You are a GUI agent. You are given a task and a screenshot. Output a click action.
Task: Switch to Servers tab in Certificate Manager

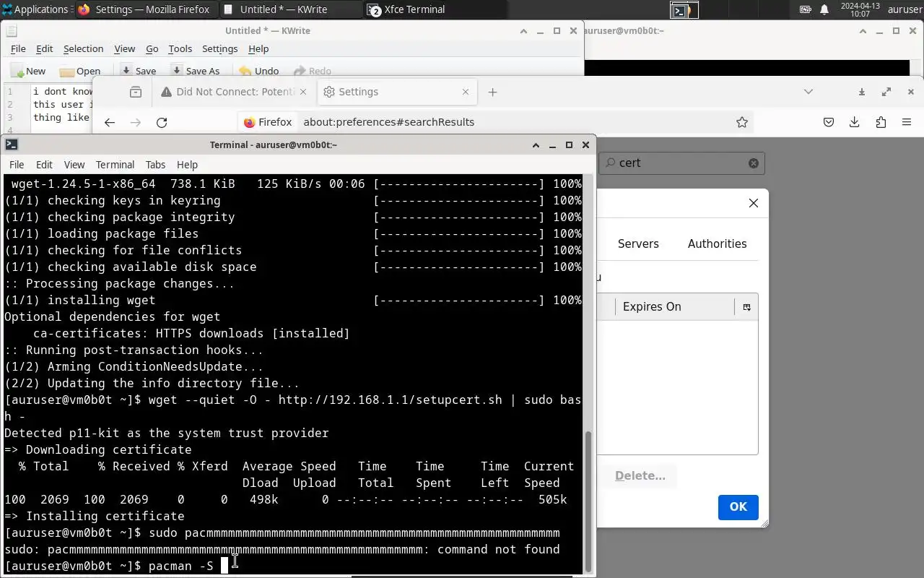coord(638,243)
